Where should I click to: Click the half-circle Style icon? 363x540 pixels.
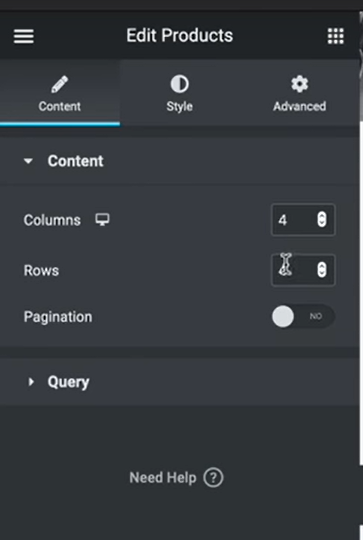point(179,84)
